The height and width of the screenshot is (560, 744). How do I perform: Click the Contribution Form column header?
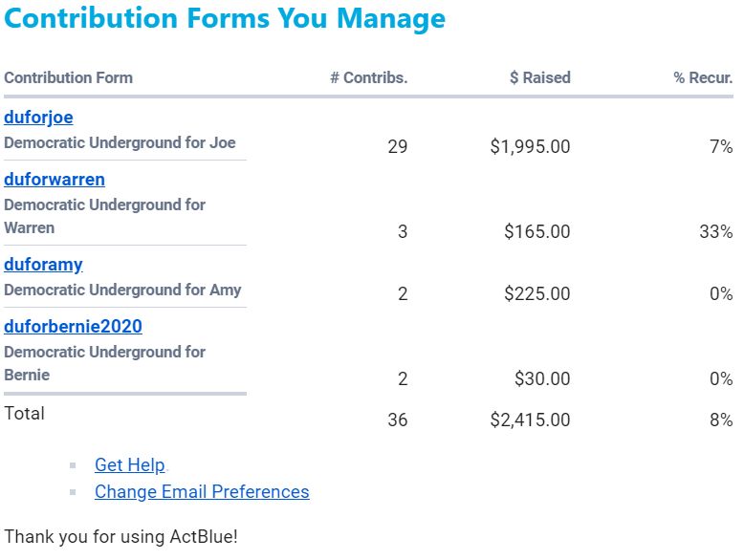click(68, 78)
